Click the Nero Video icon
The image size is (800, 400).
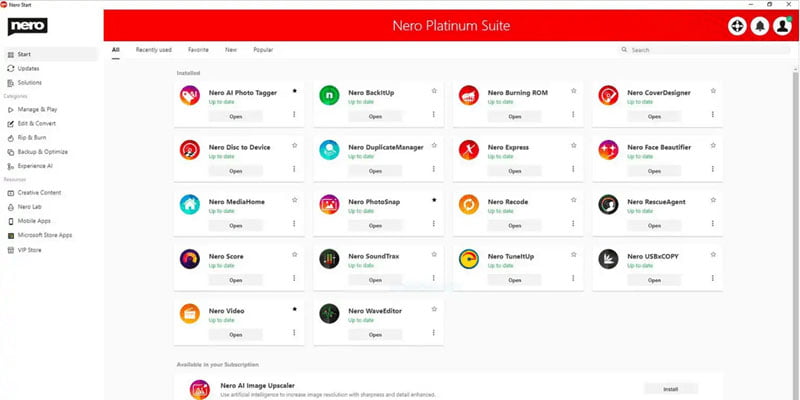pos(190,314)
